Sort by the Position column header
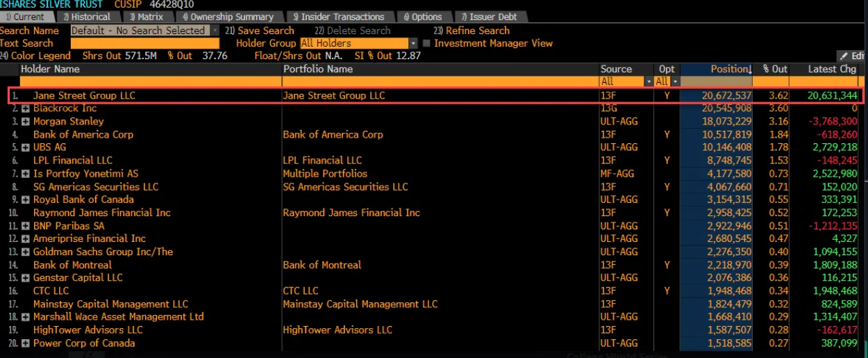 [729, 70]
